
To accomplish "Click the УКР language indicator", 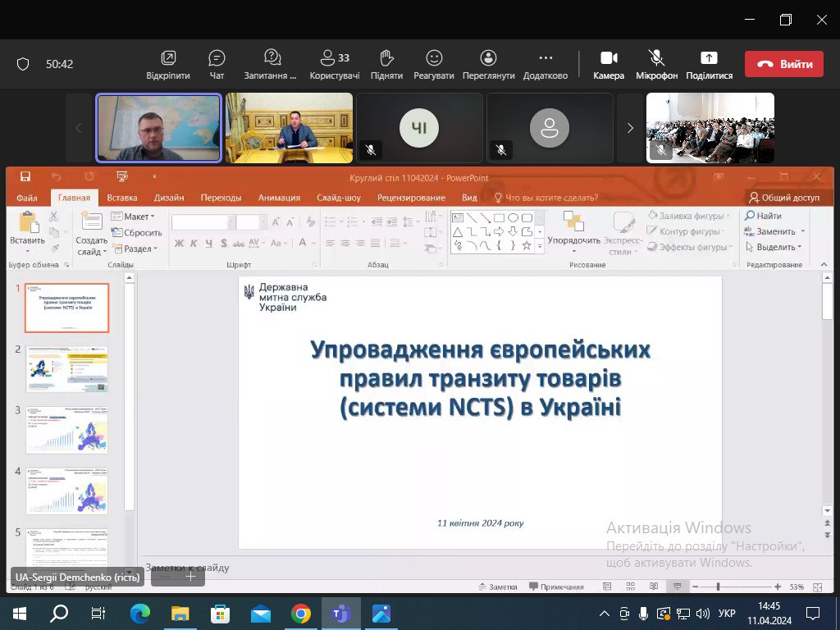I will coord(726,614).
